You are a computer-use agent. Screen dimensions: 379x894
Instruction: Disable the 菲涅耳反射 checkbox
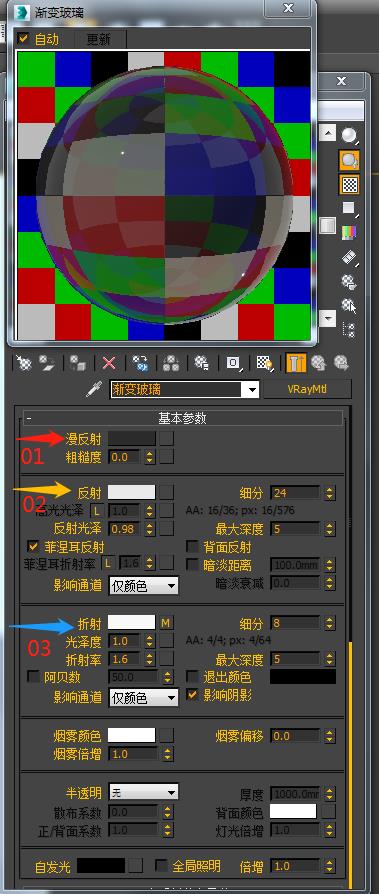click(x=34, y=547)
